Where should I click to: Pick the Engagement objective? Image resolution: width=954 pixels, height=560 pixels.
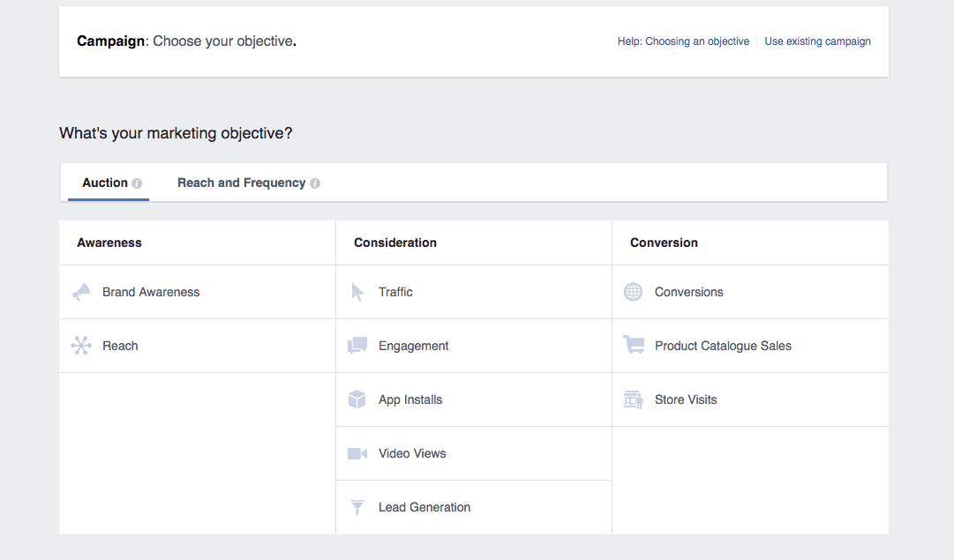coord(474,346)
